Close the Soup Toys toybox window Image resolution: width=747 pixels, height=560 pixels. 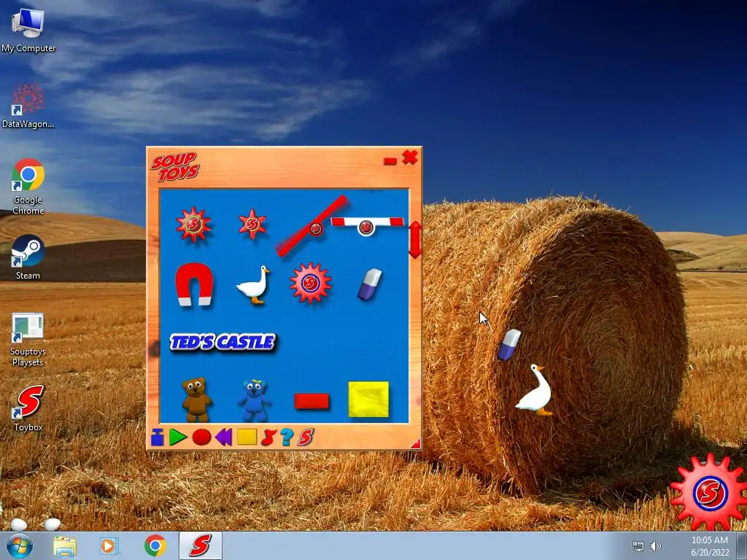410,157
